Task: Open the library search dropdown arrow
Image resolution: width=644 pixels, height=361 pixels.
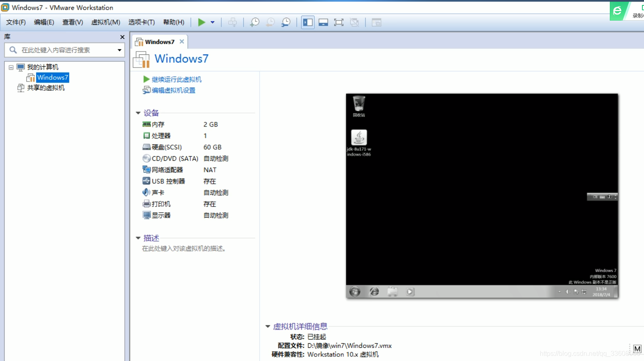Action: pos(119,50)
